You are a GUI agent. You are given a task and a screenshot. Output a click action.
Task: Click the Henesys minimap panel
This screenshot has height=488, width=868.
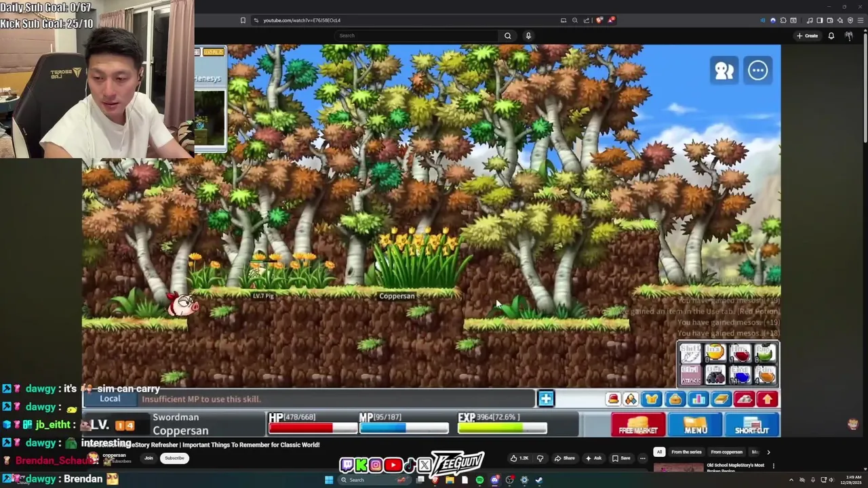210,99
